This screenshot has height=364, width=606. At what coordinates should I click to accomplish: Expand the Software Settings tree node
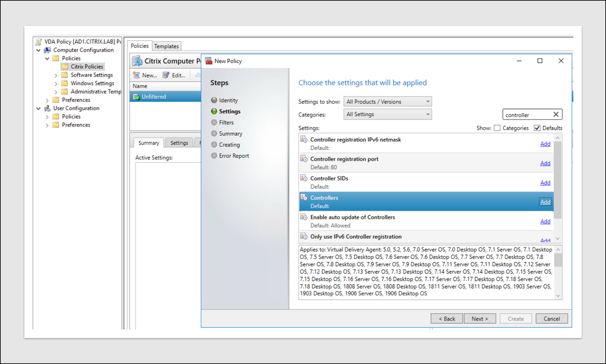[56, 75]
